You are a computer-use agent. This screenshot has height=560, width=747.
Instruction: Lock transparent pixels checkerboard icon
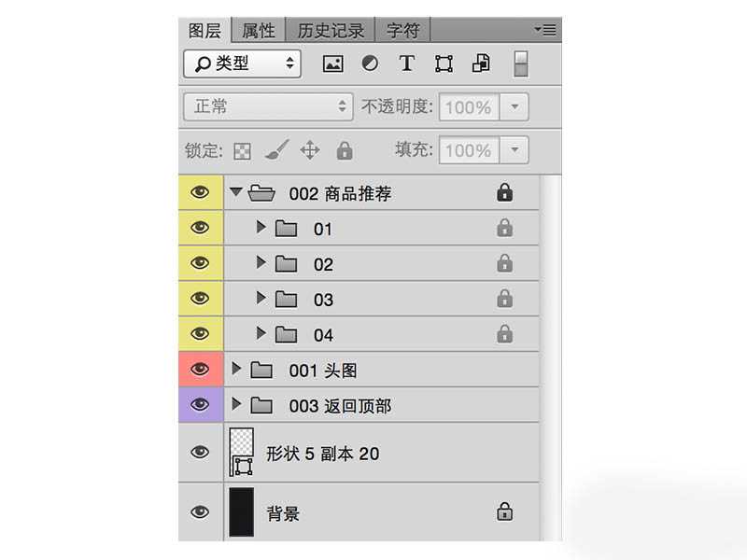[x=243, y=150]
